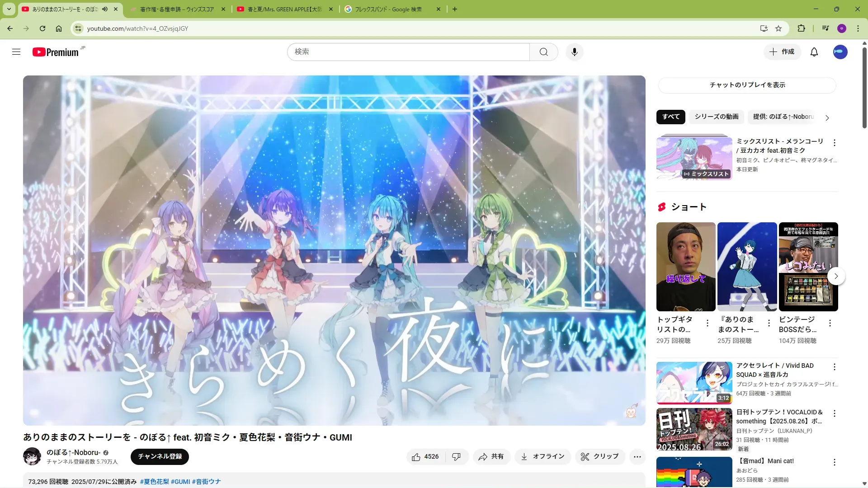Open the notifications bell
Image resolution: width=868 pixels, height=488 pixels.
pyautogui.click(x=814, y=52)
